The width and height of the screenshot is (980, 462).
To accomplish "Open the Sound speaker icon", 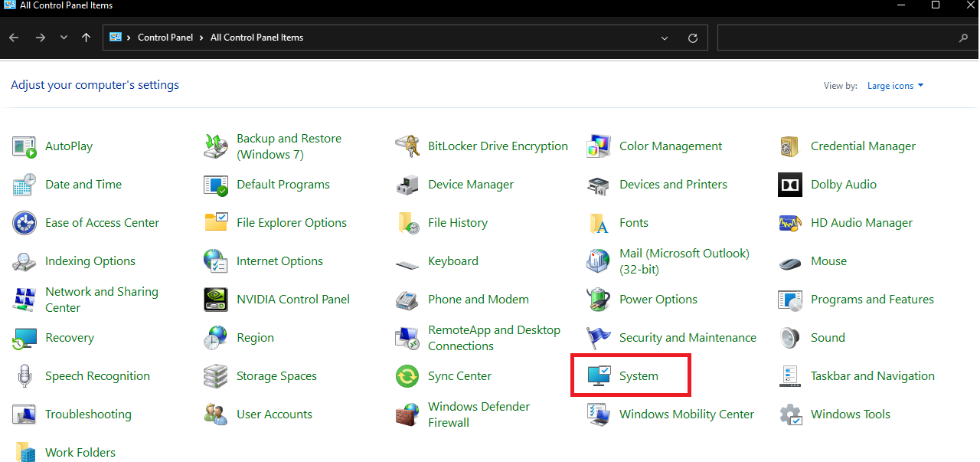I will coord(790,338).
